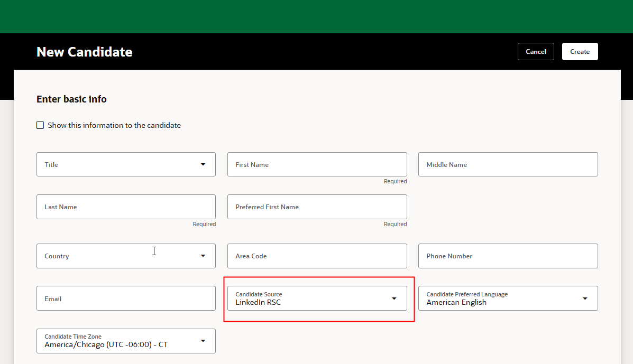The image size is (633, 364).
Task: Click the Area Code field
Action: [x=317, y=256]
